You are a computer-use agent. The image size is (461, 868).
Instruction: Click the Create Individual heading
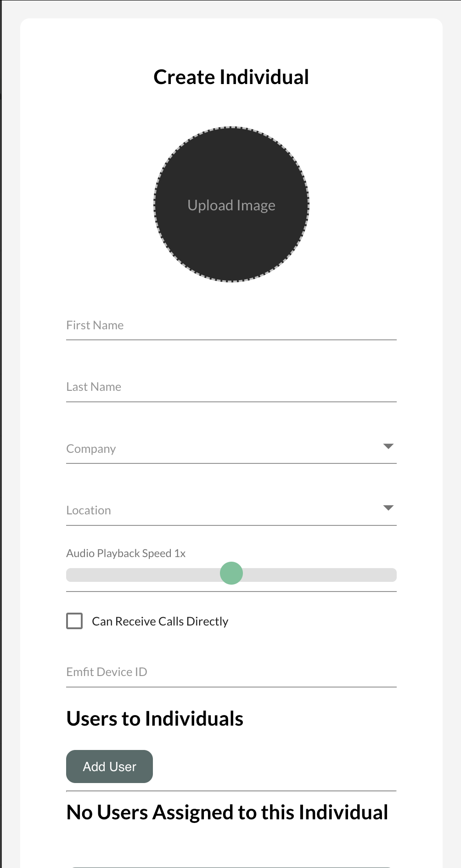point(231,77)
